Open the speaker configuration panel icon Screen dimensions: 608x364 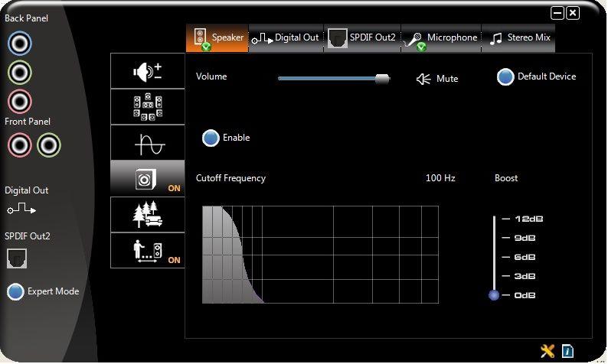147,107
